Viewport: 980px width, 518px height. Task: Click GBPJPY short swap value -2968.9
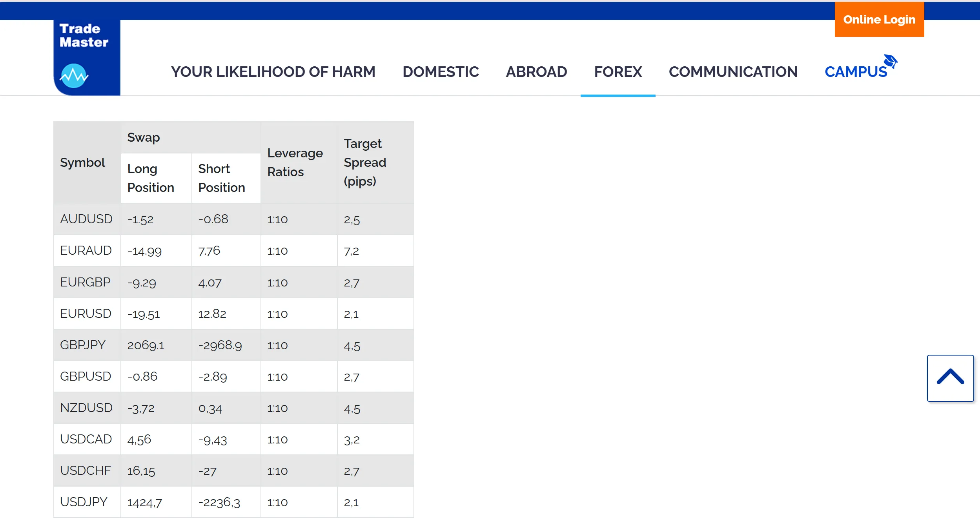(220, 345)
